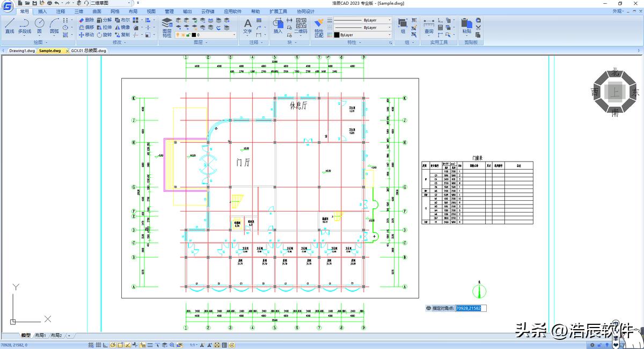Expand the 修改 panel title arrow
644x349 pixels.
125,42
